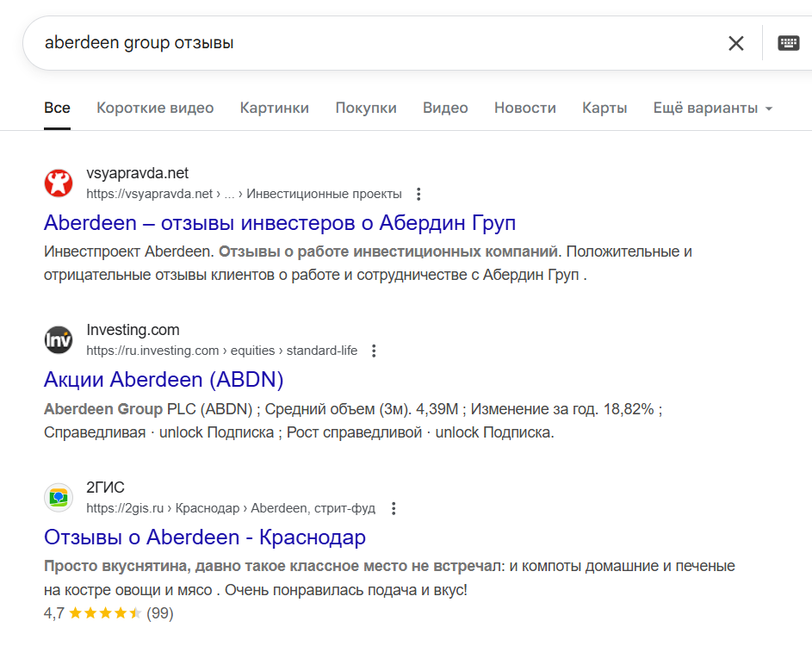Click the 2ГИС map favicon

[x=59, y=498]
